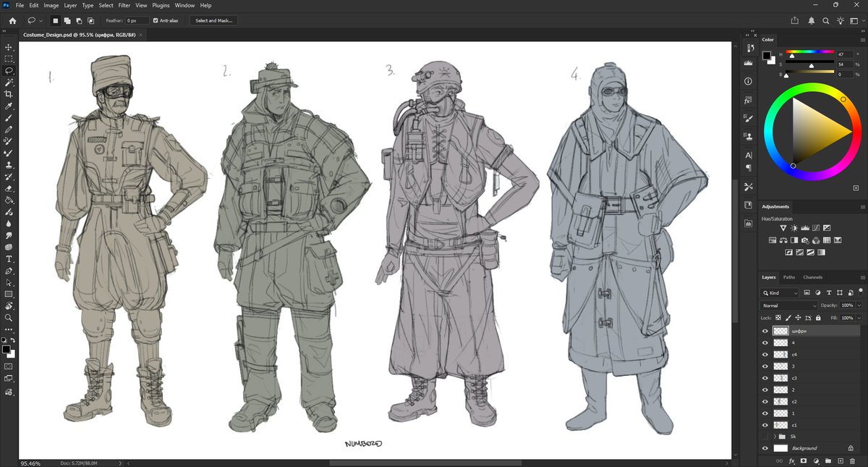
Task: Add Brightness/Contrast adjustment icon
Action: [x=794, y=228]
